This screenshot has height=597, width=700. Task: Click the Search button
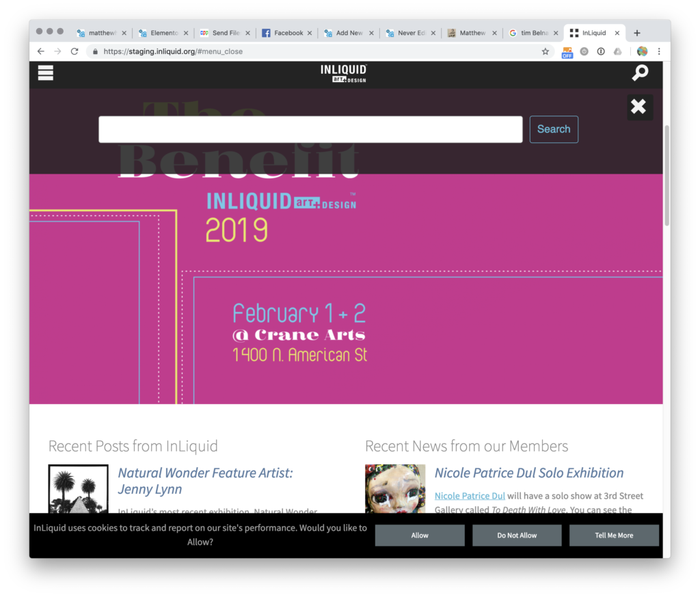(x=554, y=129)
